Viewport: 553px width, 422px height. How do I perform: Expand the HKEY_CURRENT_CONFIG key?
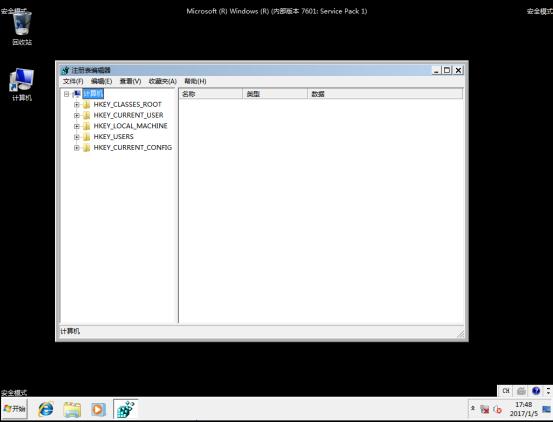[77, 148]
